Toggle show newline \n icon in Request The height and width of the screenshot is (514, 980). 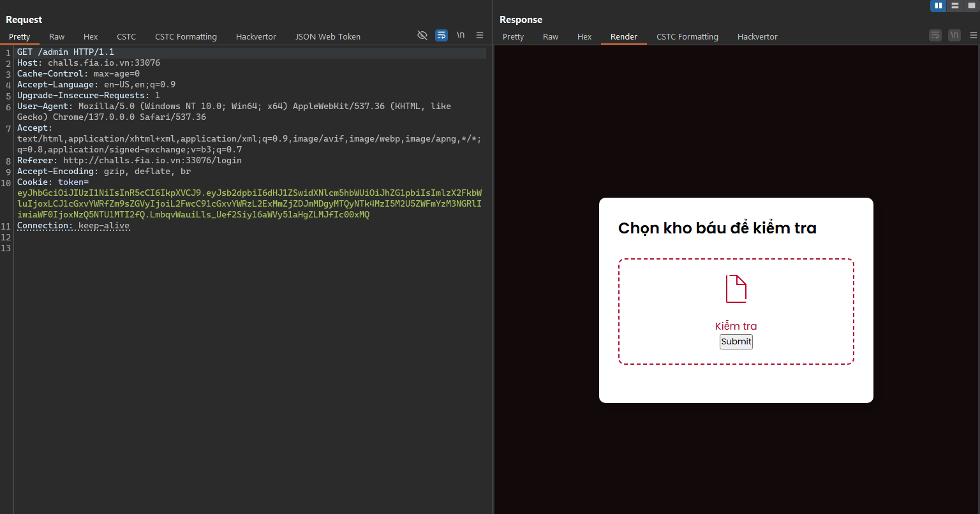point(461,35)
